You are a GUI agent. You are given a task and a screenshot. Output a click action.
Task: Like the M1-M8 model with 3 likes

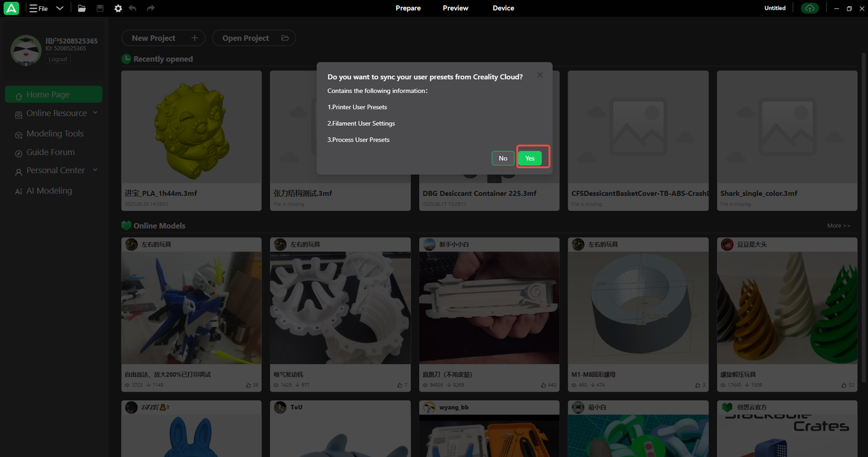point(698,385)
